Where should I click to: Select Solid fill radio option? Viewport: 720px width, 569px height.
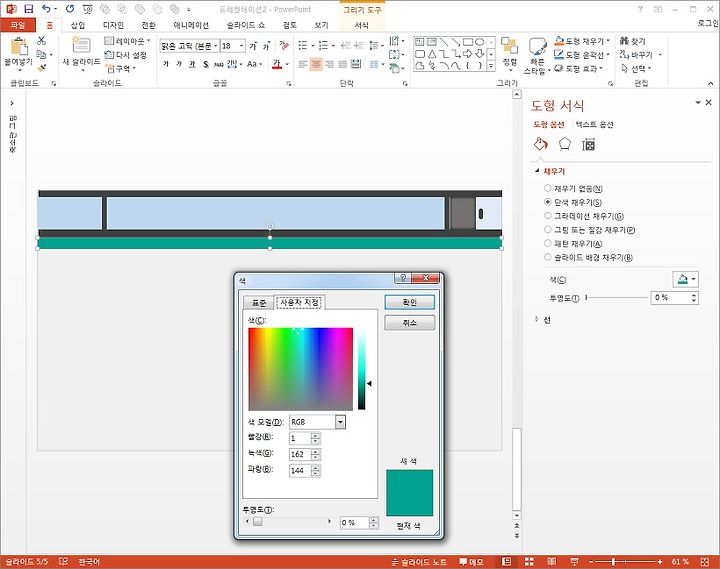547,202
